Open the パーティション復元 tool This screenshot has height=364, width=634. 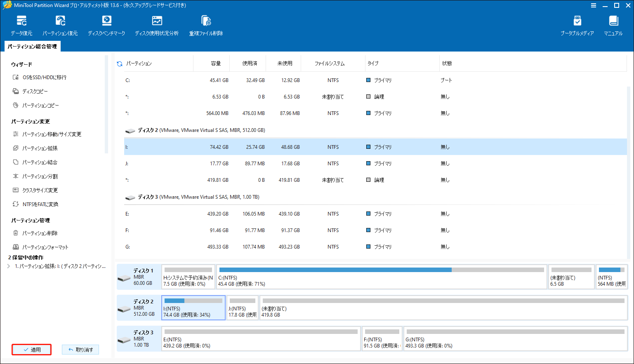click(60, 26)
